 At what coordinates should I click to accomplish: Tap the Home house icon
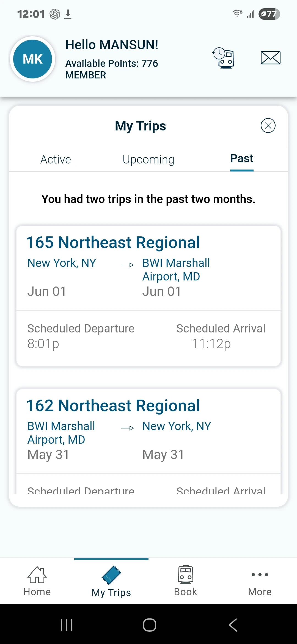click(37, 575)
